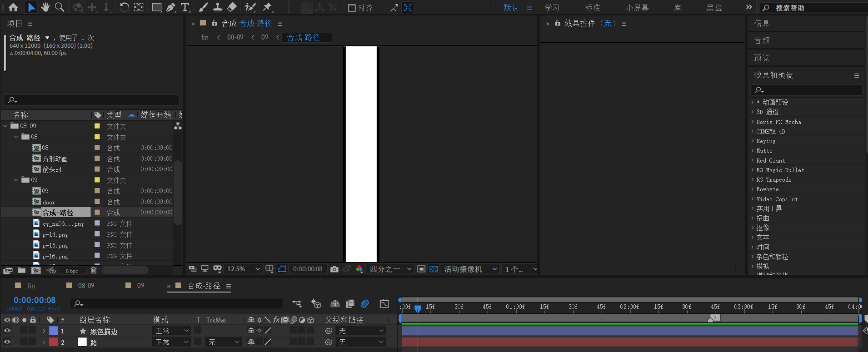Open the 信息 panel
Viewport: 868px width, 352px height.
[762, 23]
